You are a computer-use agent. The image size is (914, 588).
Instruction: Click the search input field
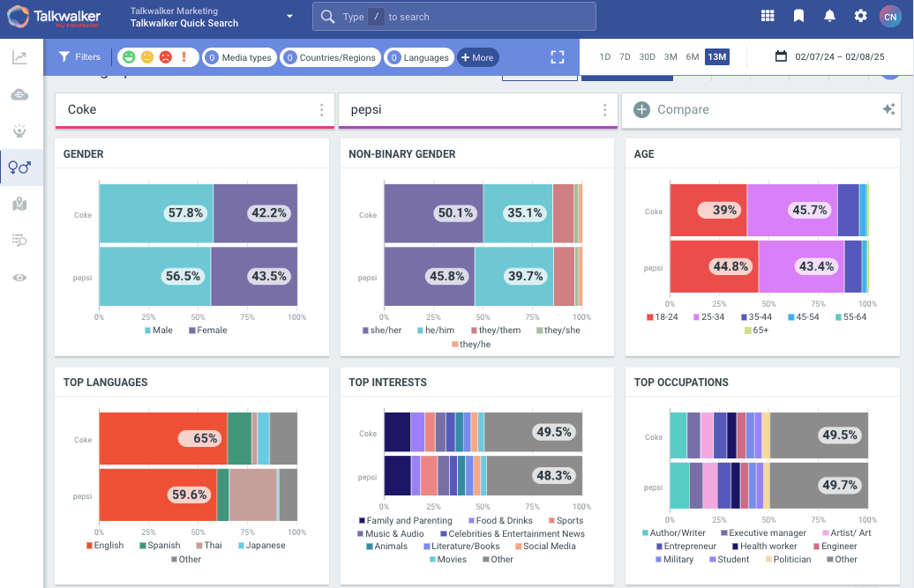point(454,17)
